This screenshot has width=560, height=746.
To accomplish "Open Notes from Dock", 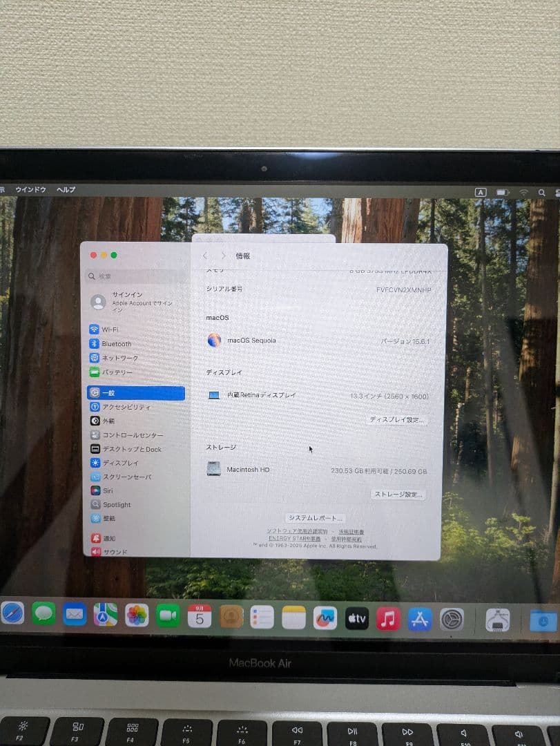I will click(x=293, y=618).
